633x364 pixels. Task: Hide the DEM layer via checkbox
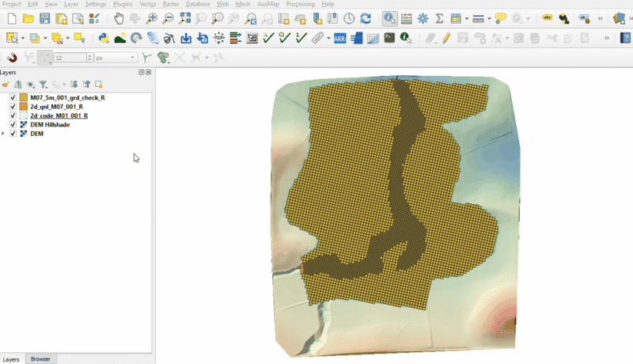tap(13, 134)
